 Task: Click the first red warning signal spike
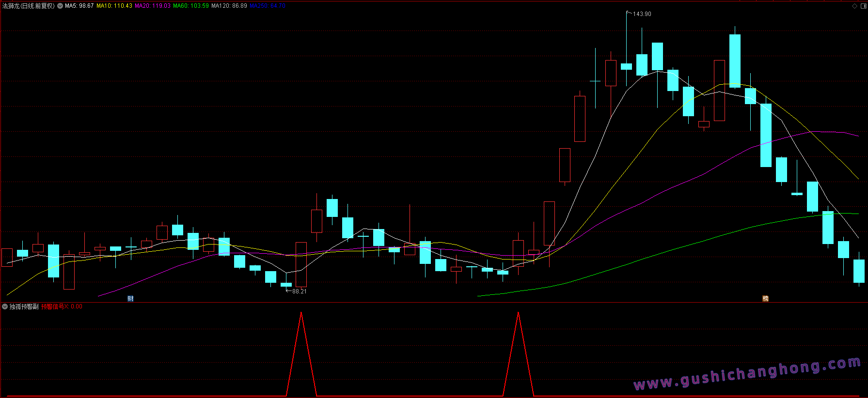click(301, 353)
